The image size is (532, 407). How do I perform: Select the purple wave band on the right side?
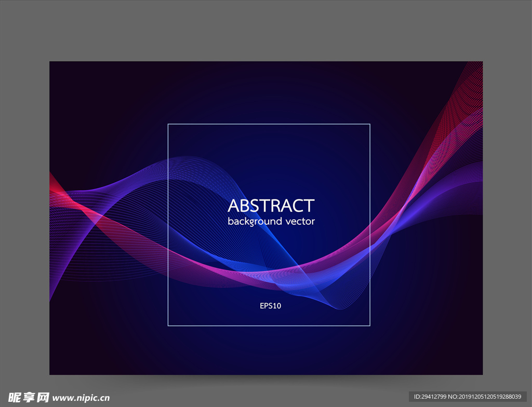point(457,182)
